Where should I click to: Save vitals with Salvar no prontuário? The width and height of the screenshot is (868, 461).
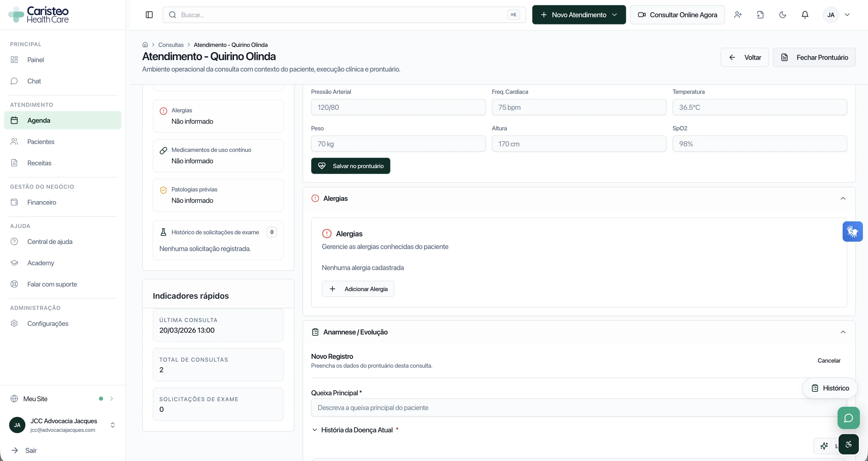pyautogui.click(x=350, y=166)
